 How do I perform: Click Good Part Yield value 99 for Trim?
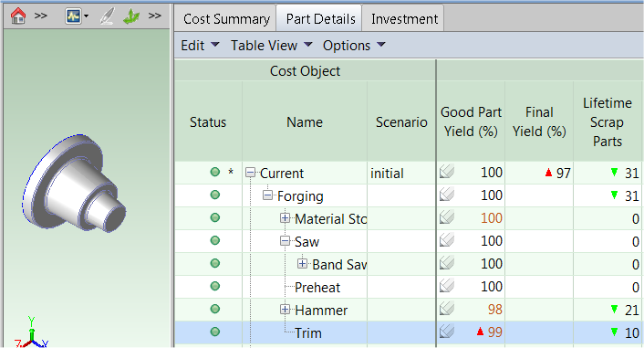(x=495, y=332)
